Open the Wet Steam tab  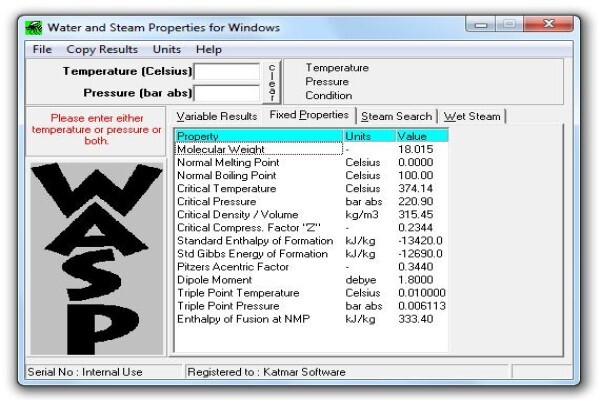[472, 116]
